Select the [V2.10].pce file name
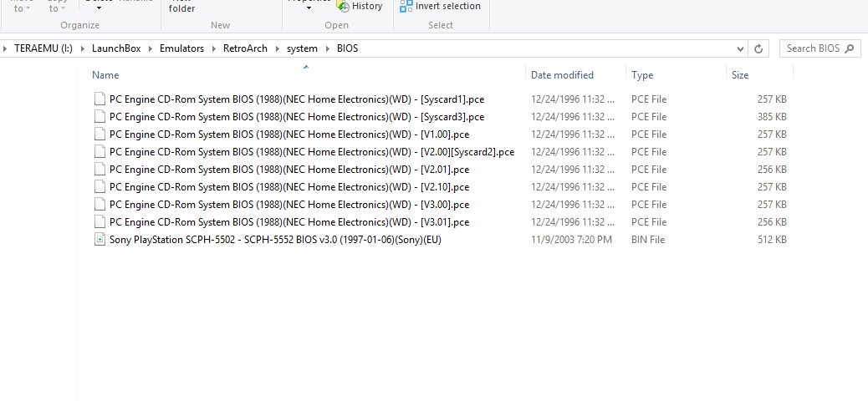 pos(289,187)
